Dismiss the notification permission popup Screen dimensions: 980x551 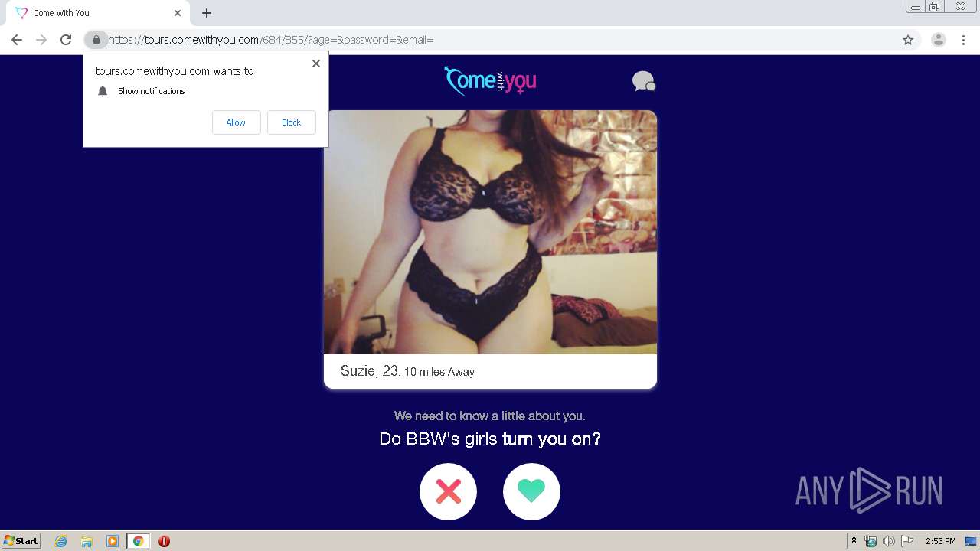[x=316, y=64]
